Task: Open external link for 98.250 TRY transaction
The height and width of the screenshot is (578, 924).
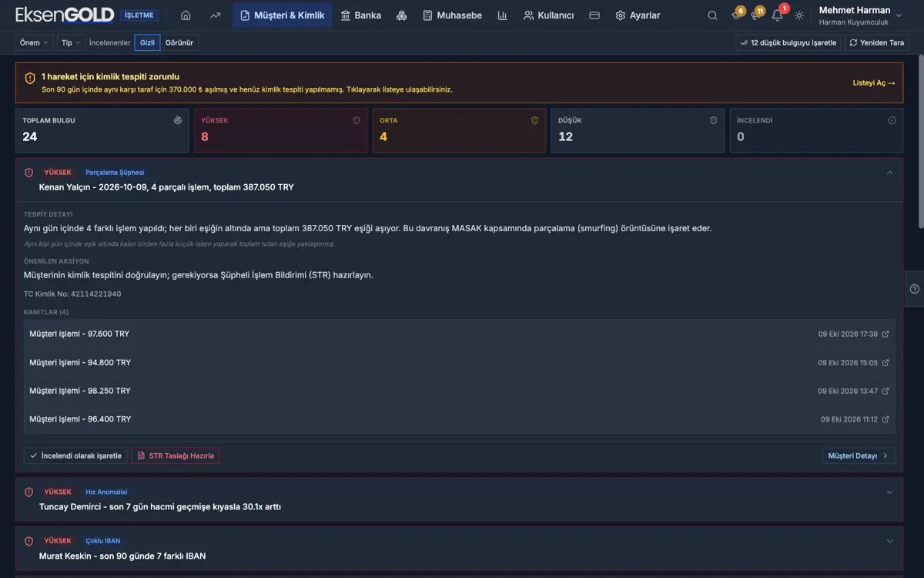Action: point(885,391)
